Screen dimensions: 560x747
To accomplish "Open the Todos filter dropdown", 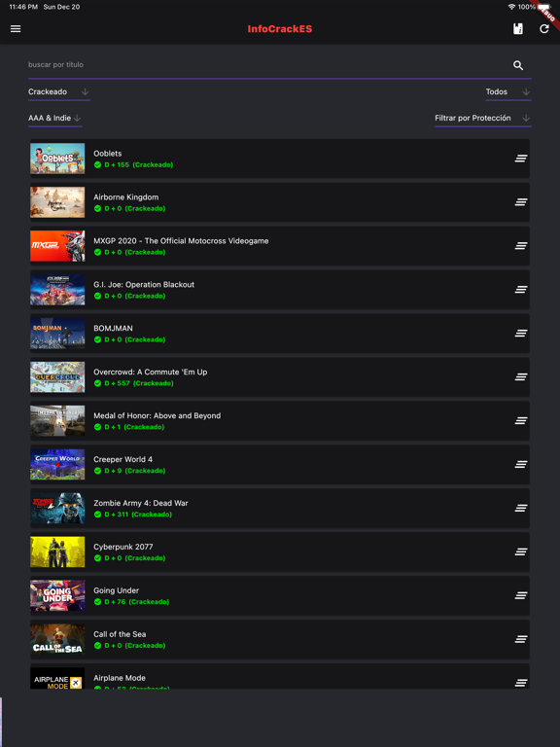I will click(x=508, y=92).
